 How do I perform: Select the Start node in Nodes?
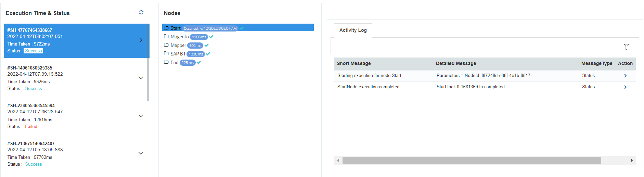(x=176, y=28)
